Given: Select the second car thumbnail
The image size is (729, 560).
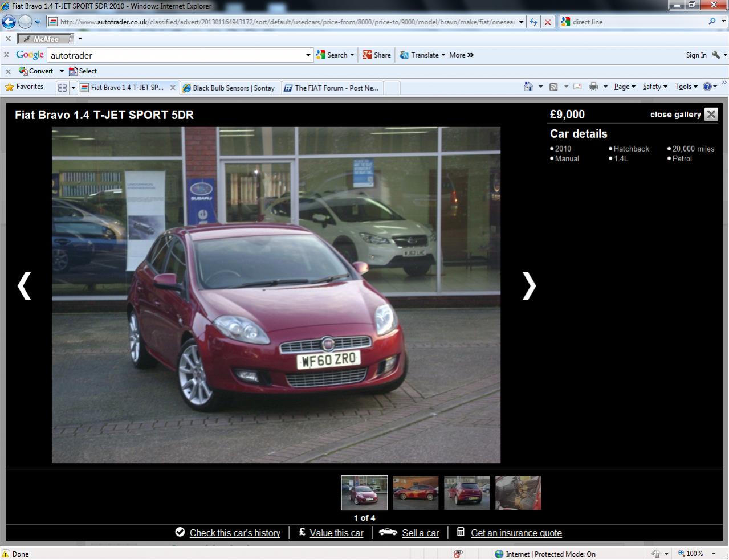Looking at the screenshot, I should (x=416, y=493).
